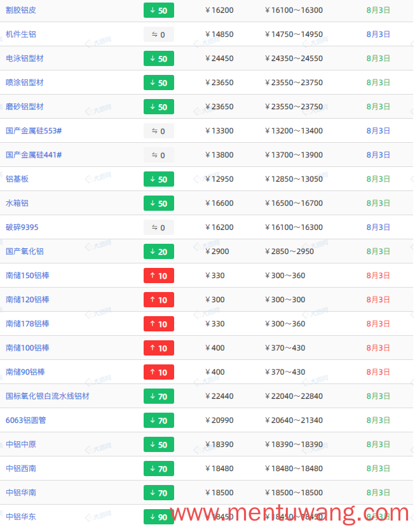Open the 国产氧化铝 product link
Viewport: 415px width, 532px height.
[24, 251]
